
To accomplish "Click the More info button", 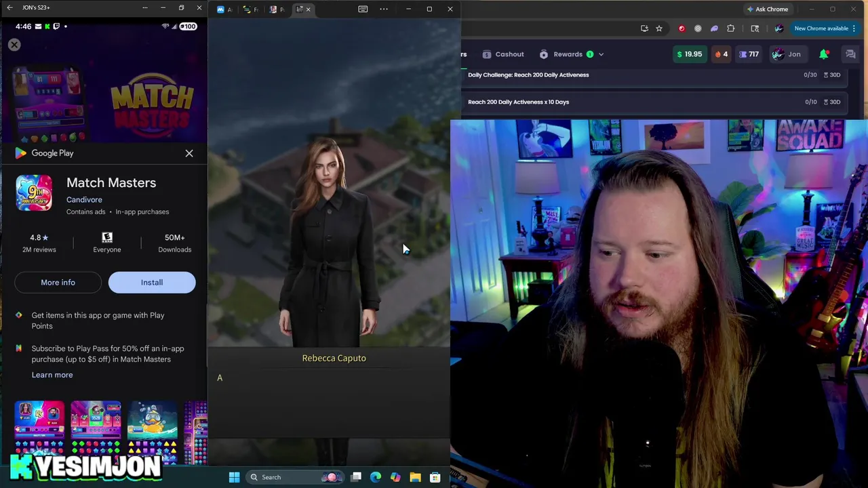I will point(58,283).
